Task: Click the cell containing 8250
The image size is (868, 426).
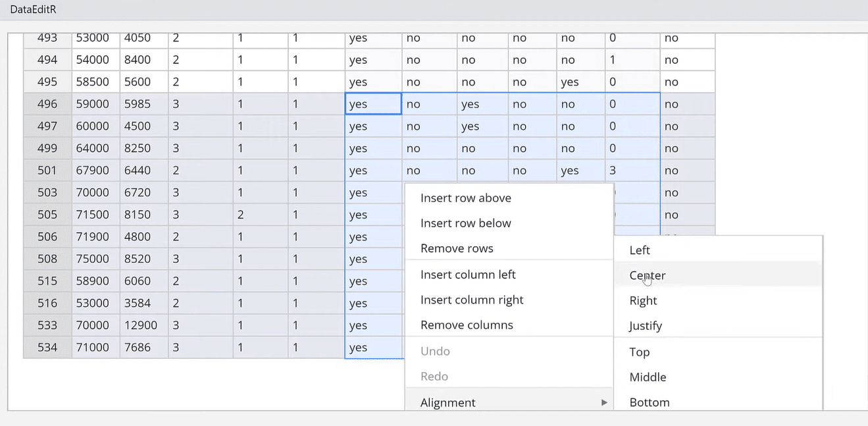Action: [144, 148]
